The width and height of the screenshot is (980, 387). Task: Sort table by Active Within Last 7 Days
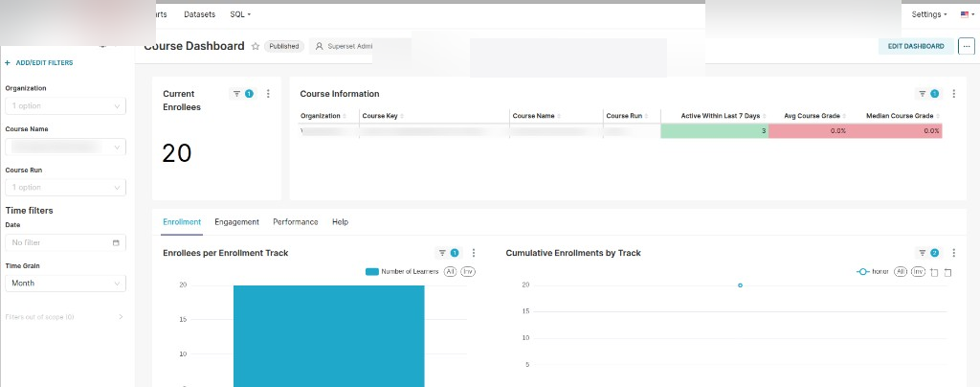[x=724, y=116]
